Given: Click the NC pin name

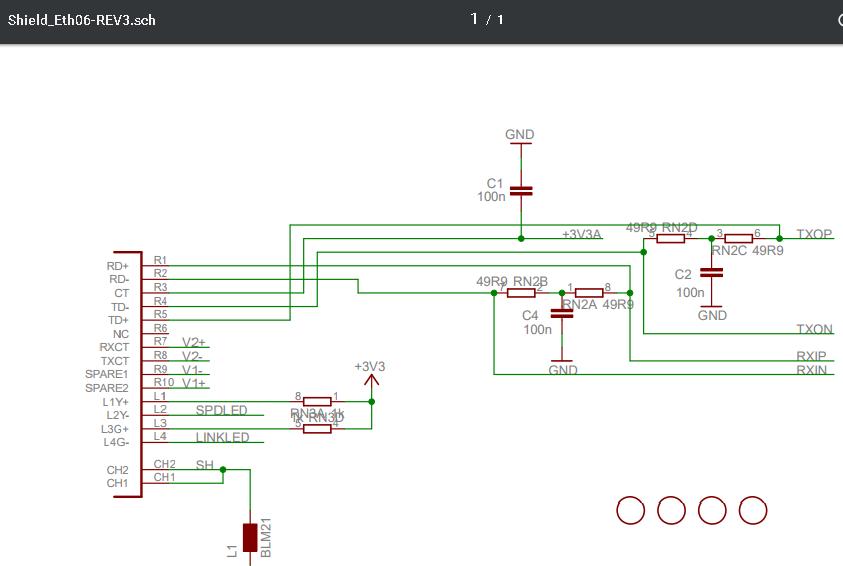Looking at the screenshot, I should 121,334.
